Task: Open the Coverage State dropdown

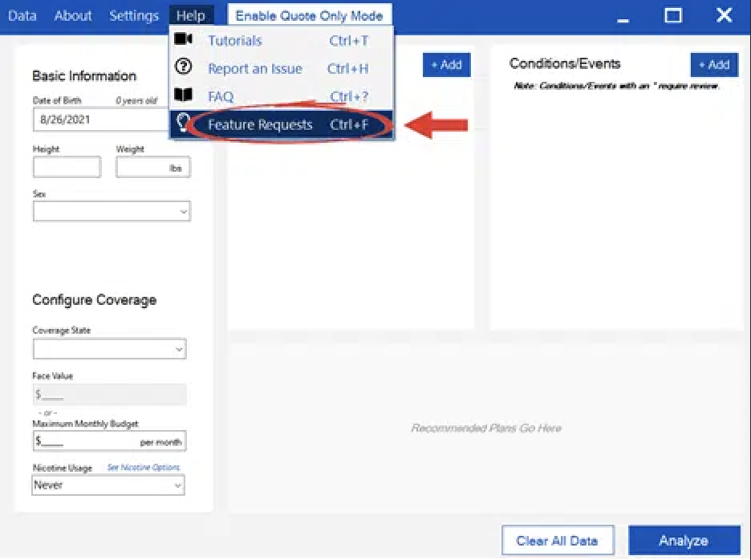Action: [109, 349]
